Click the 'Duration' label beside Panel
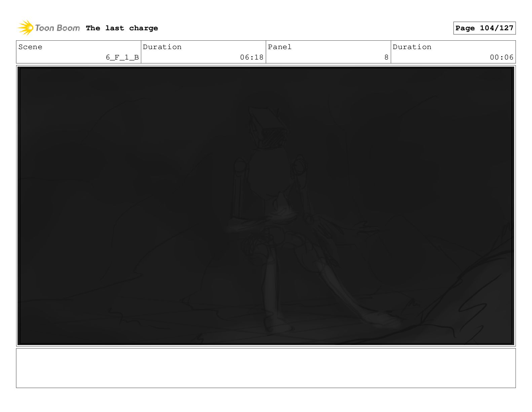The width and height of the screenshot is (532, 412). (412, 47)
